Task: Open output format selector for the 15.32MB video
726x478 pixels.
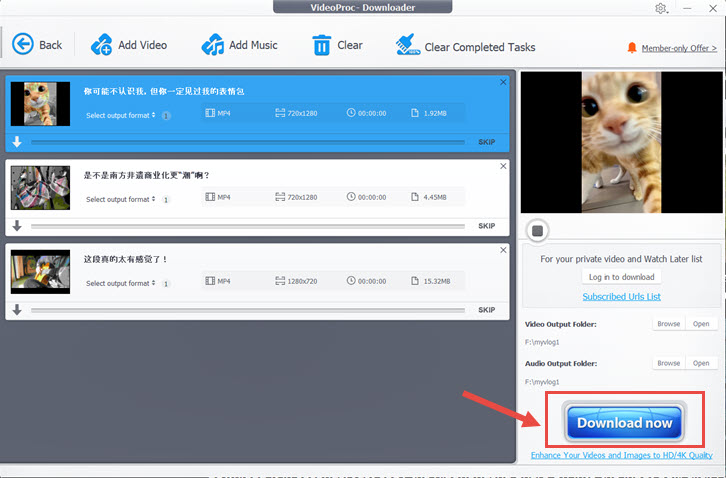Action: tap(121, 283)
